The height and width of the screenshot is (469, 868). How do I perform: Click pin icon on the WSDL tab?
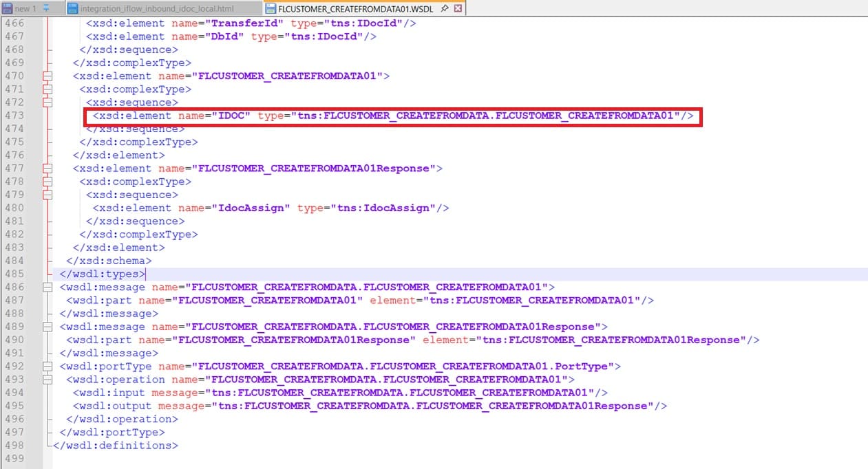click(x=445, y=8)
